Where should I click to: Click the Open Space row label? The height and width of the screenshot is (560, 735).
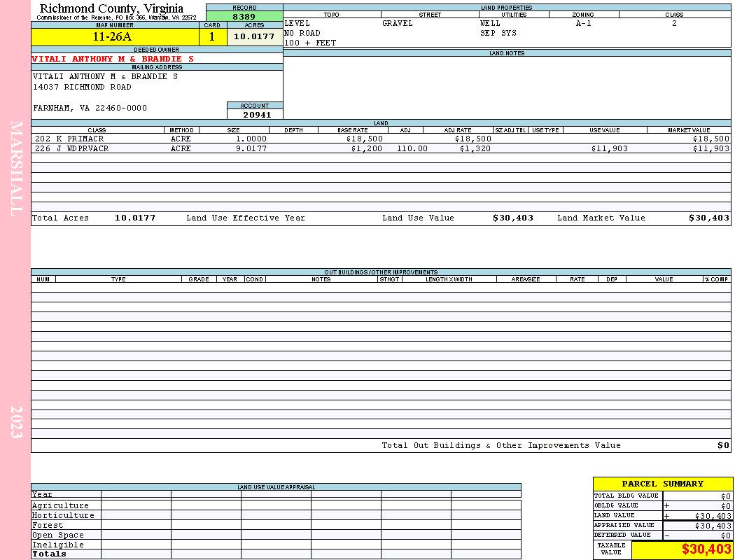[57, 535]
